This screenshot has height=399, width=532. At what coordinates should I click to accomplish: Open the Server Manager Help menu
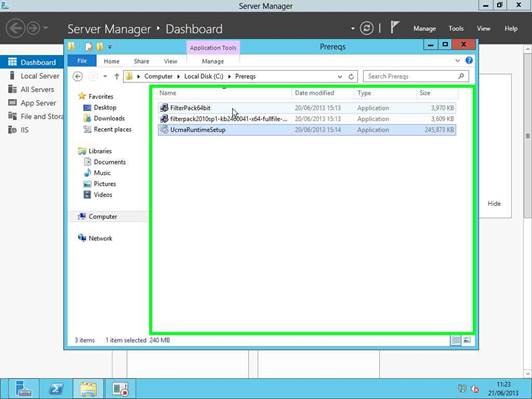click(x=511, y=28)
